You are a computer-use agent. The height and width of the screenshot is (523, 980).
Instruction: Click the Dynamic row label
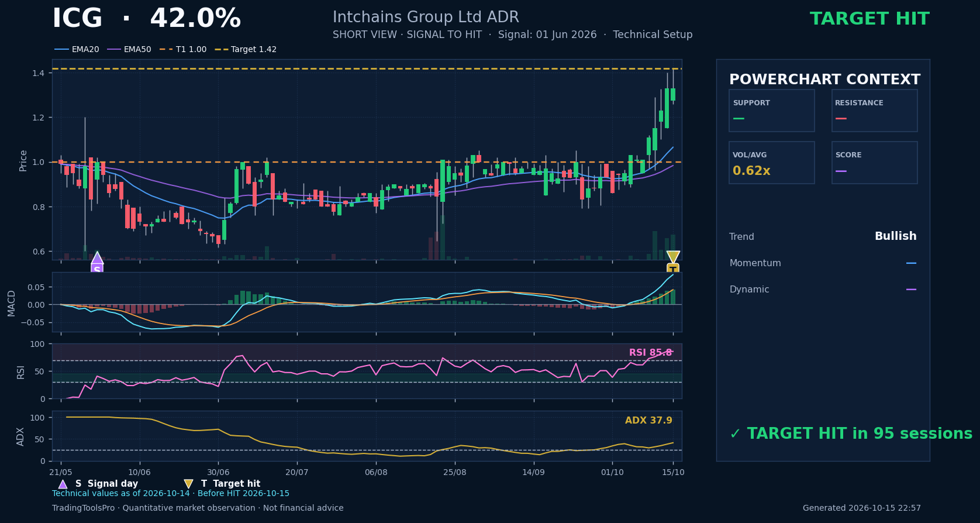coord(749,290)
